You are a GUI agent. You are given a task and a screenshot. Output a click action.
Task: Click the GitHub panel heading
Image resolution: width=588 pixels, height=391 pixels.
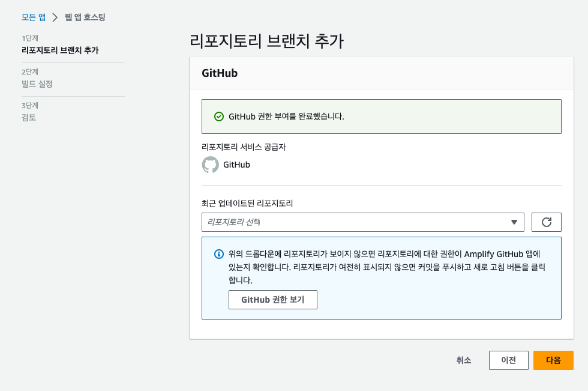pos(220,73)
